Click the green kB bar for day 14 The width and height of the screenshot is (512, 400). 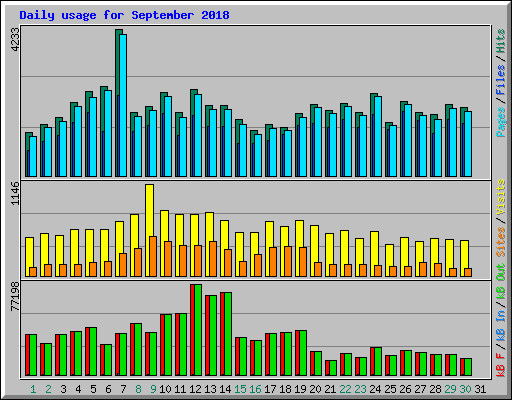click(228, 334)
